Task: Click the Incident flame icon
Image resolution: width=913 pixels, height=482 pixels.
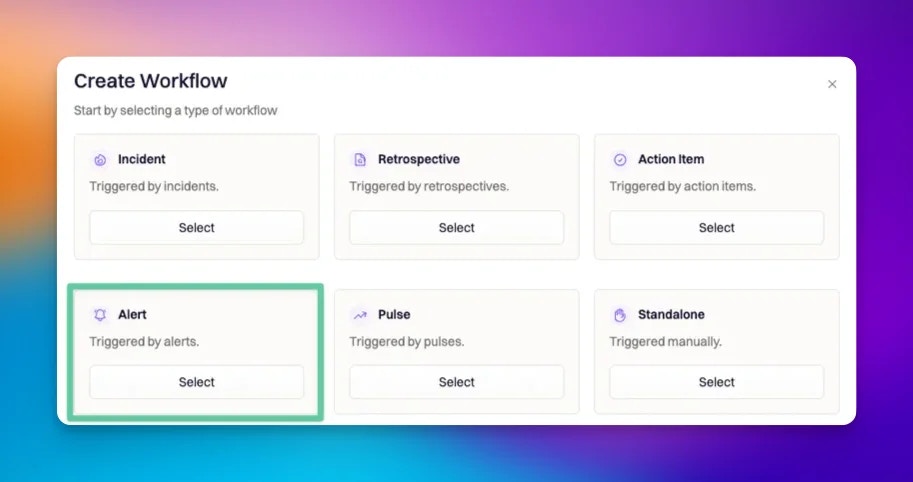Action: pyautogui.click(x=100, y=160)
